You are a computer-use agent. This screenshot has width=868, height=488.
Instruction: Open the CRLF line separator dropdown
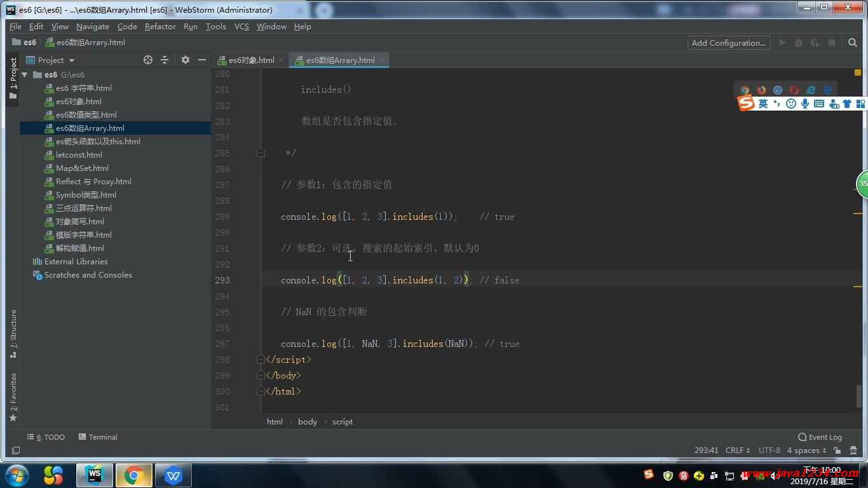point(738,450)
